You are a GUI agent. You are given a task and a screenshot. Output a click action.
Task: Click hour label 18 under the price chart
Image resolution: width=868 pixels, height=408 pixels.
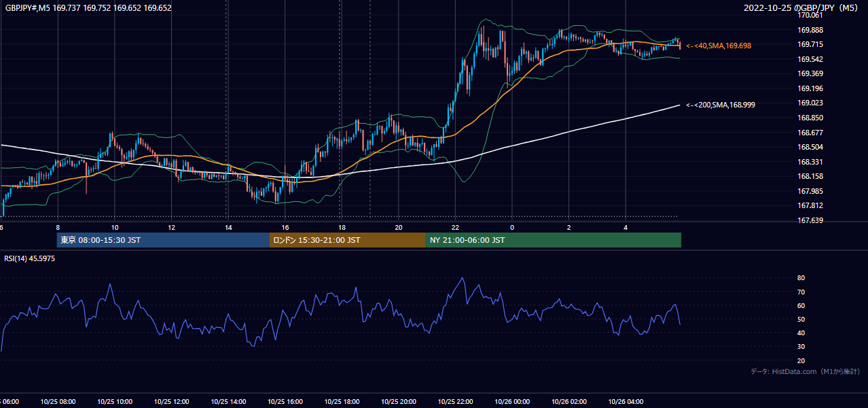click(342, 227)
